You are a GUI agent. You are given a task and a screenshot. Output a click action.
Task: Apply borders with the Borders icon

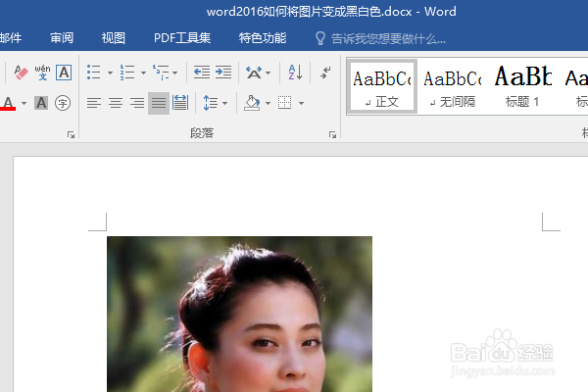[x=284, y=102]
